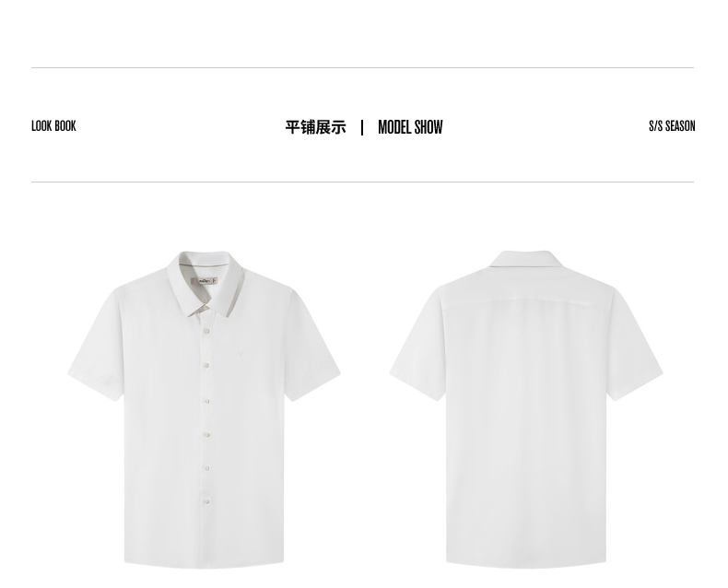Open the front-view white shirt image
This screenshot has height=588, width=728.
(205, 409)
